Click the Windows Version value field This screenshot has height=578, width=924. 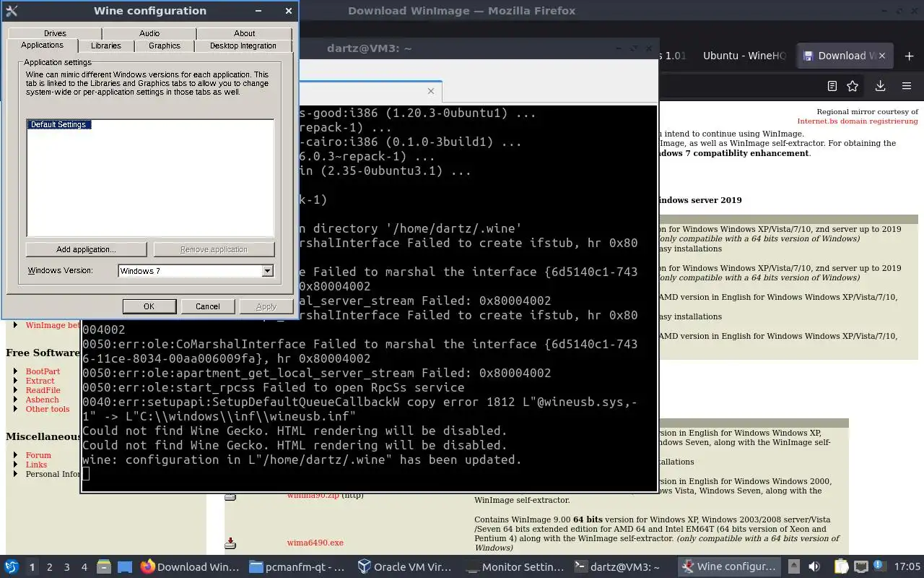pos(190,271)
